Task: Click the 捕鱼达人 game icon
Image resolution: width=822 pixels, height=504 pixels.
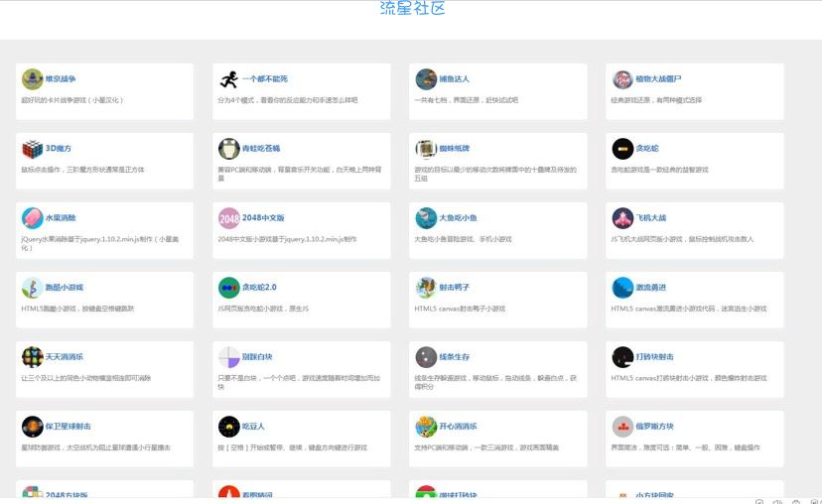Action: coord(426,79)
